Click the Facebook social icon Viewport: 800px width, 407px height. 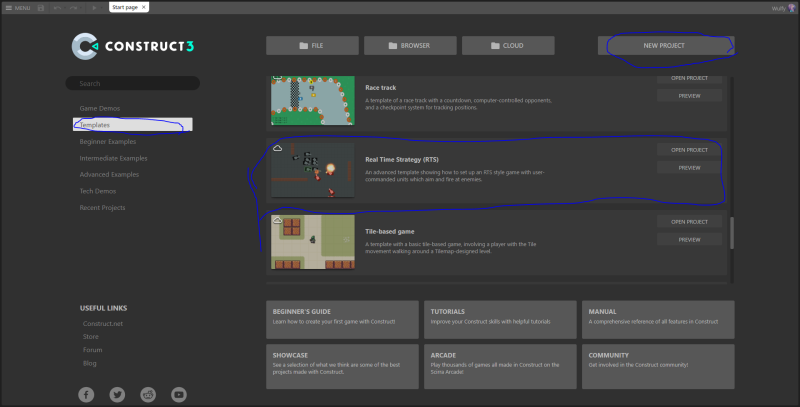pyautogui.click(x=86, y=394)
